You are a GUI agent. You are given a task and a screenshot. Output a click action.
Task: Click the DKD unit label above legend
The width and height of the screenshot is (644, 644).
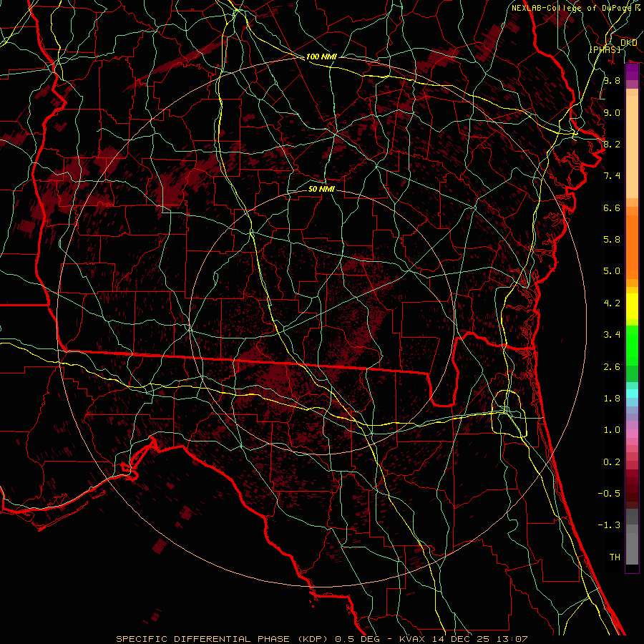click(628, 43)
